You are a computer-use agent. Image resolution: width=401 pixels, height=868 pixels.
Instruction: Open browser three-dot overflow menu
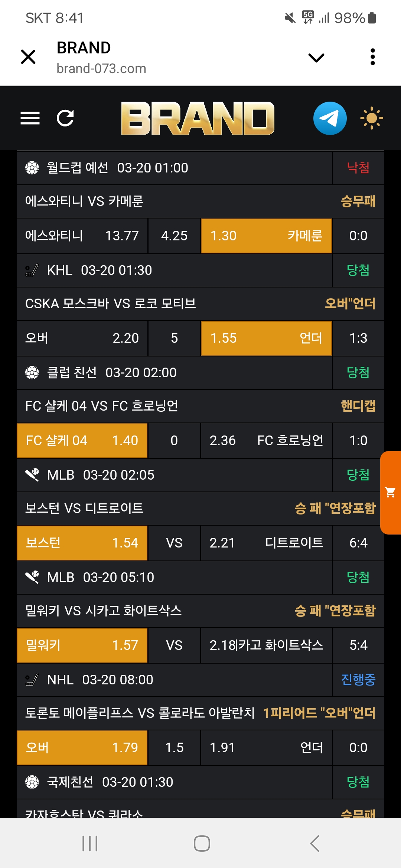tap(373, 57)
